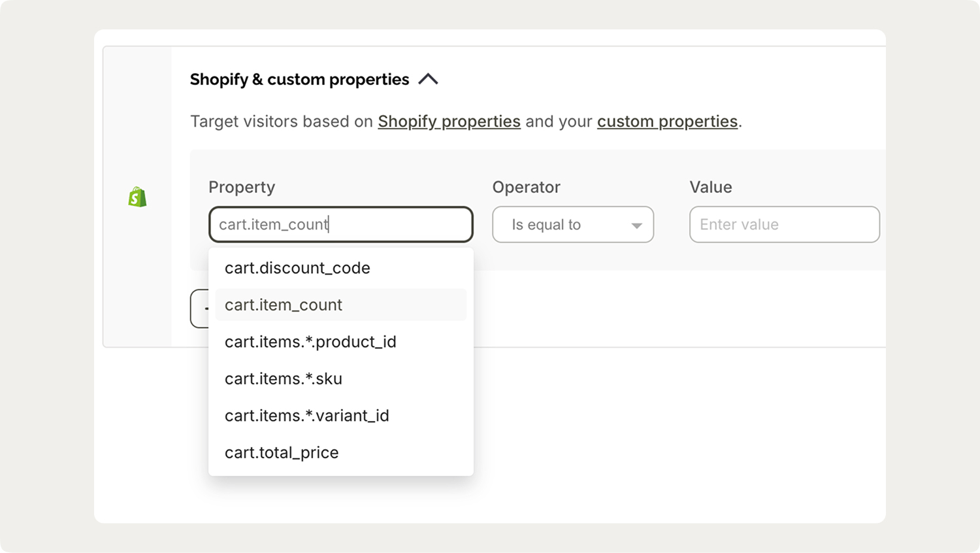Click the Operator dropdown arrow caret

tap(636, 226)
